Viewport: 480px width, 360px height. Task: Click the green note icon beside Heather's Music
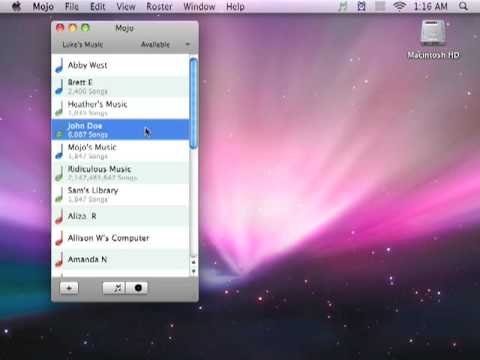(x=59, y=108)
